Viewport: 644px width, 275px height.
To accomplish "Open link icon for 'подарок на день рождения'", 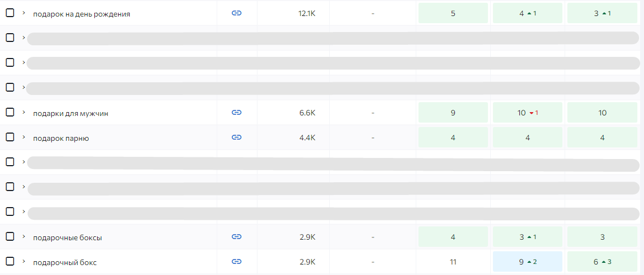I will point(237,13).
